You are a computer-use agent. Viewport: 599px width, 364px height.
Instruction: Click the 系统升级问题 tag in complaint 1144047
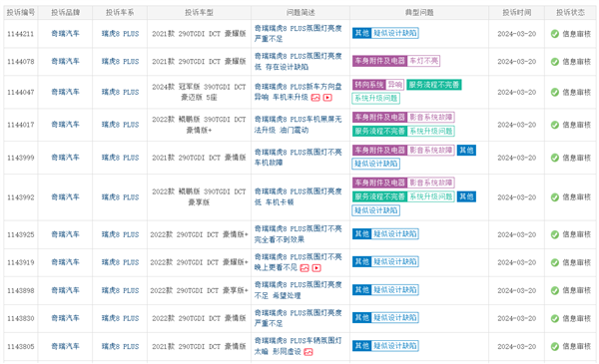[x=376, y=99]
